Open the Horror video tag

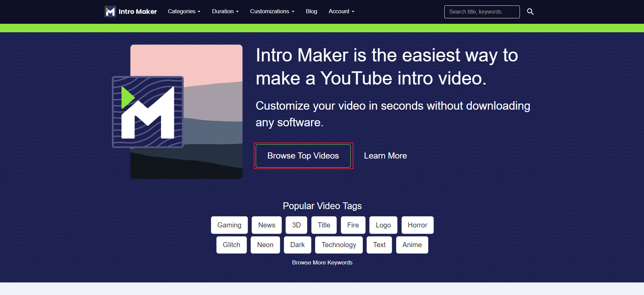(x=417, y=225)
